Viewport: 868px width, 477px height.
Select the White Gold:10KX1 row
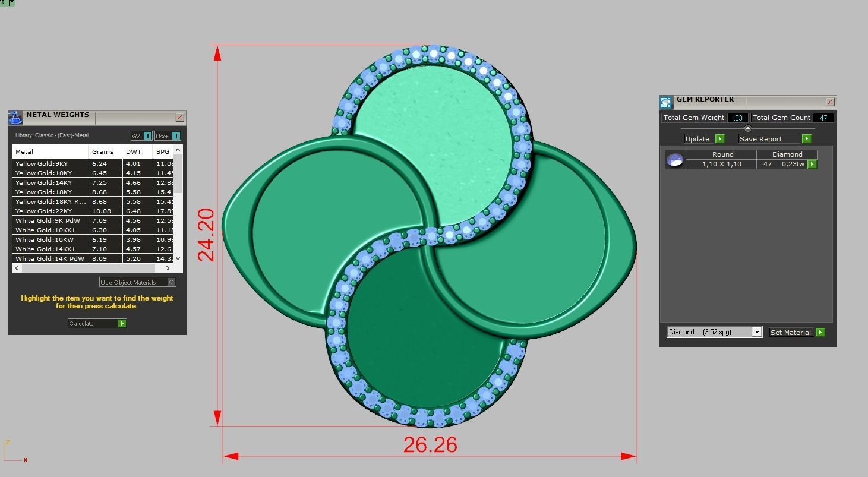(93, 230)
